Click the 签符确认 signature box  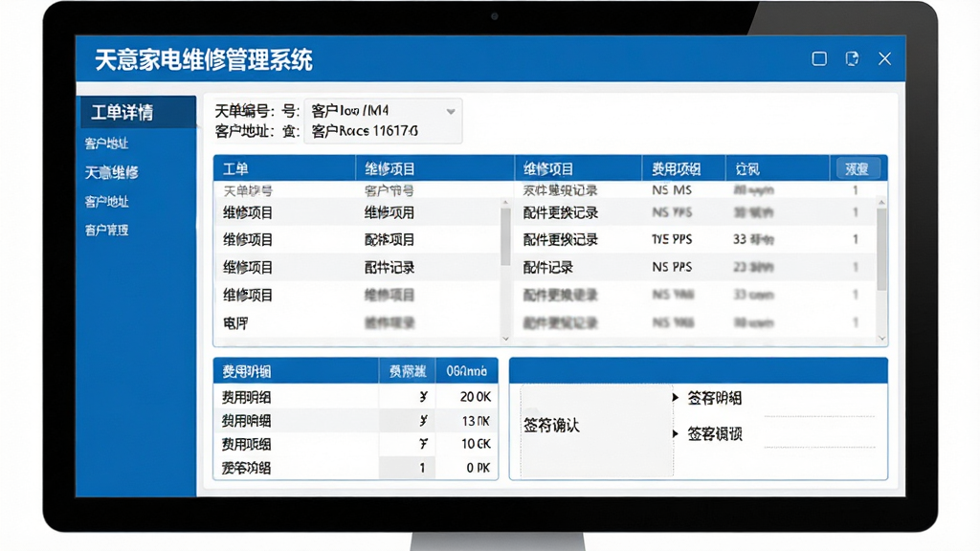597,431
